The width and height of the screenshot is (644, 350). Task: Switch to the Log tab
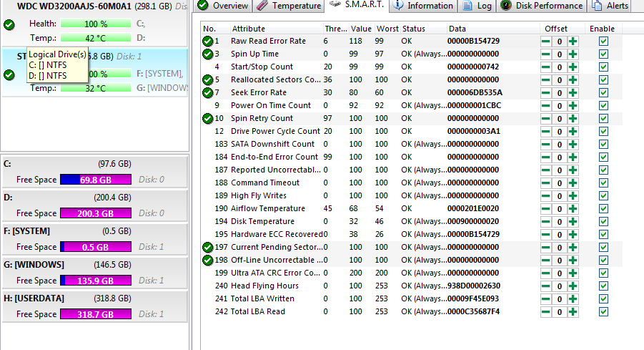477,6
